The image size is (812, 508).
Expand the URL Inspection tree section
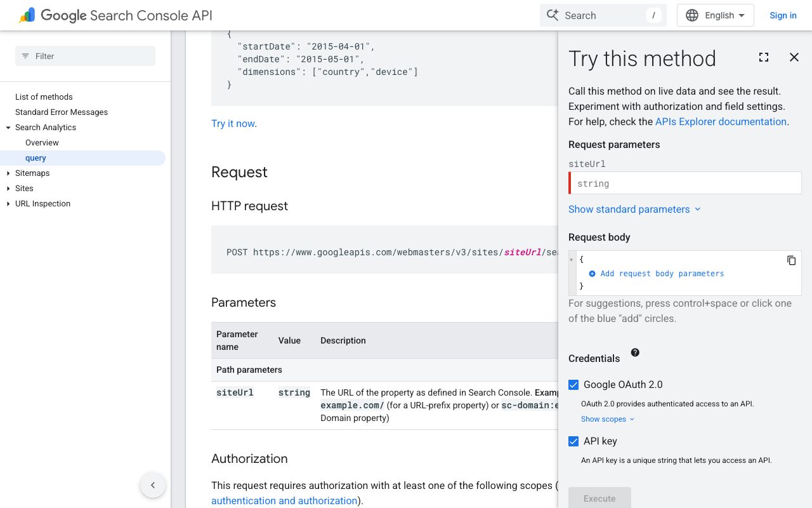[8, 204]
